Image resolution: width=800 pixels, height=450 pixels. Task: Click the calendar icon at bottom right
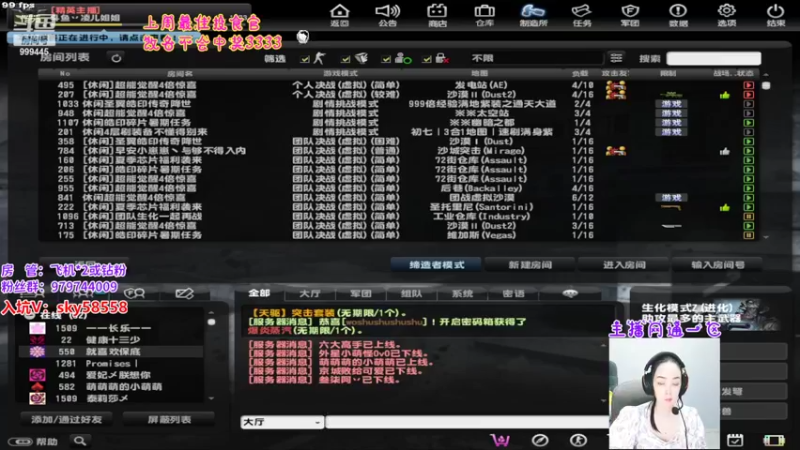[x=735, y=440]
